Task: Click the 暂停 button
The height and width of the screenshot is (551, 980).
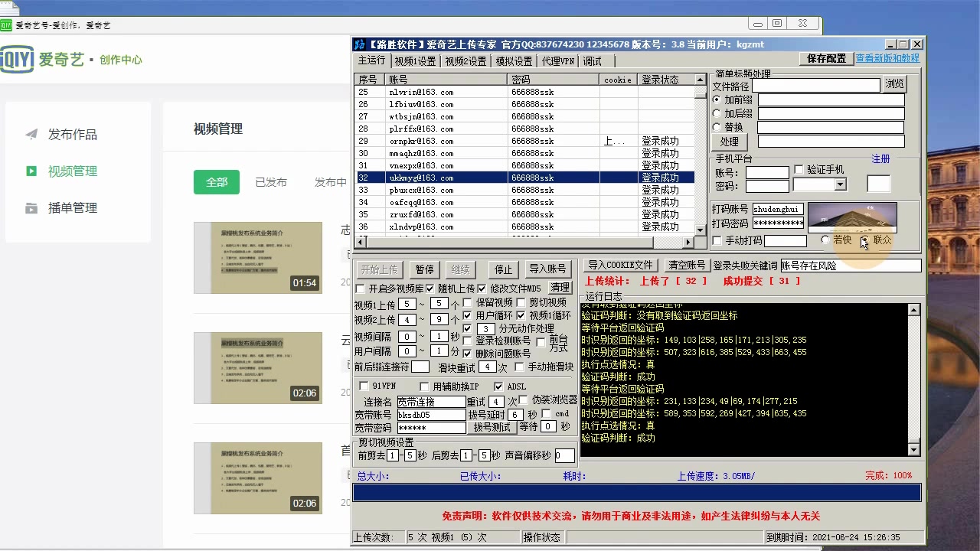Action: pos(424,269)
